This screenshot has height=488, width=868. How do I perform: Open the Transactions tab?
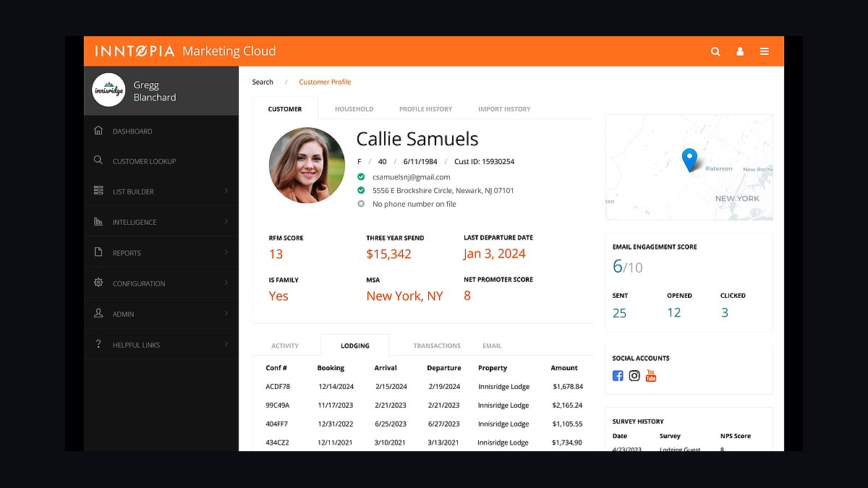437,346
